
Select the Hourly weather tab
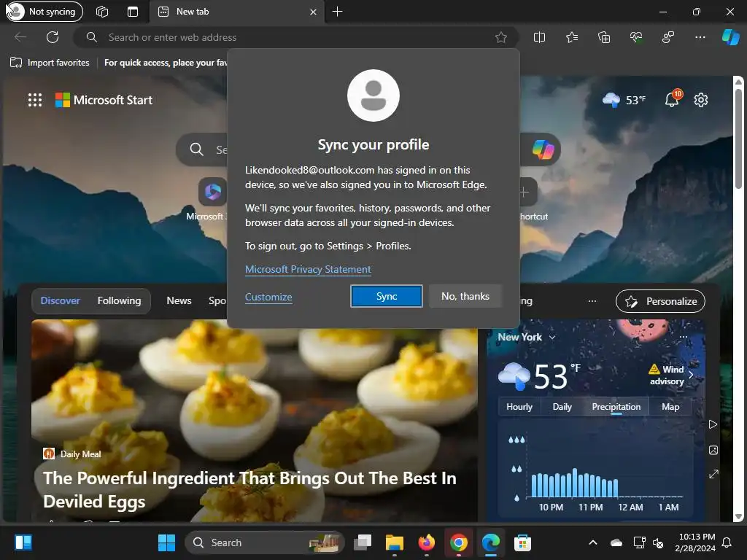pyautogui.click(x=519, y=407)
